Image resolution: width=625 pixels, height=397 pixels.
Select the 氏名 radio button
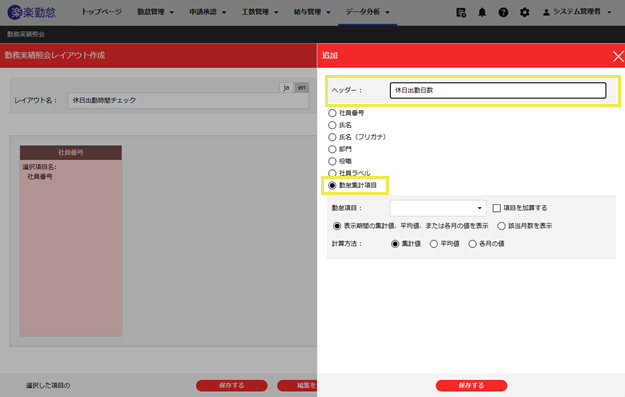point(332,125)
